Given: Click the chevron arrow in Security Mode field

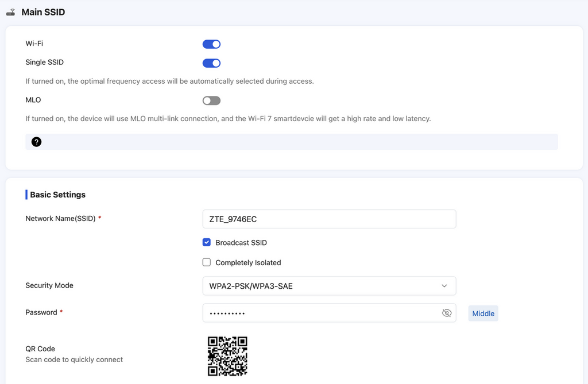Looking at the screenshot, I should [x=444, y=286].
